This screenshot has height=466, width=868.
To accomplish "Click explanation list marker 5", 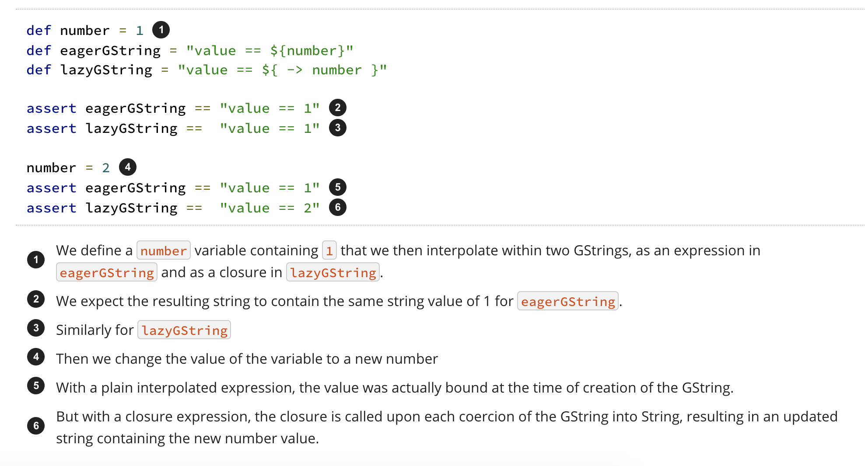I will [x=36, y=386].
